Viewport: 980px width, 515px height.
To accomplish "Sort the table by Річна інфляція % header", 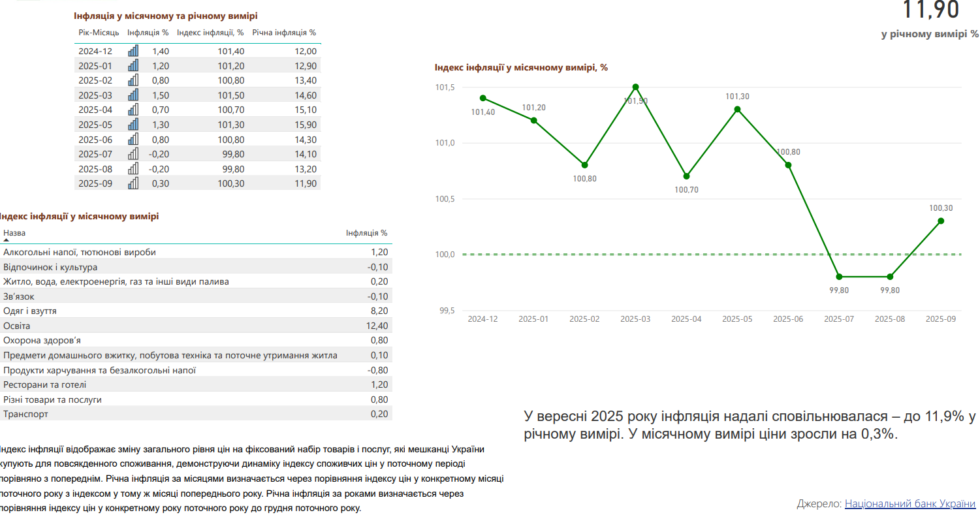I will [x=284, y=33].
